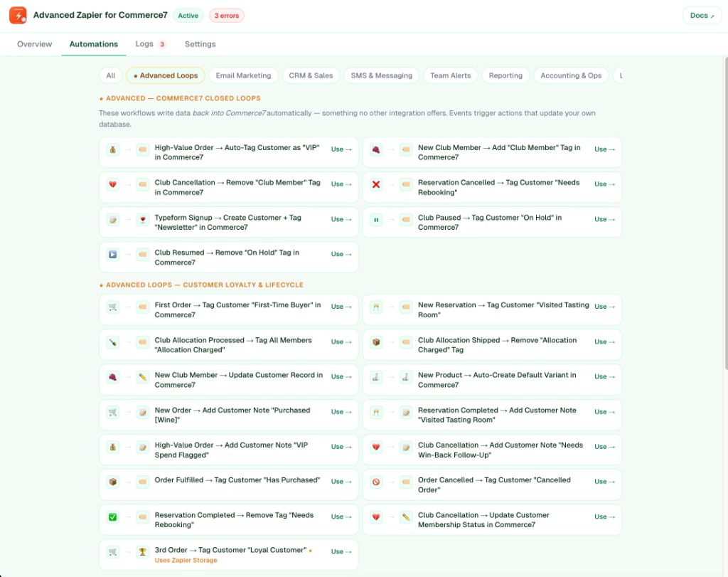Filter by Team Alerts category
Viewport: 728px width, 577px height.
[x=450, y=75]
